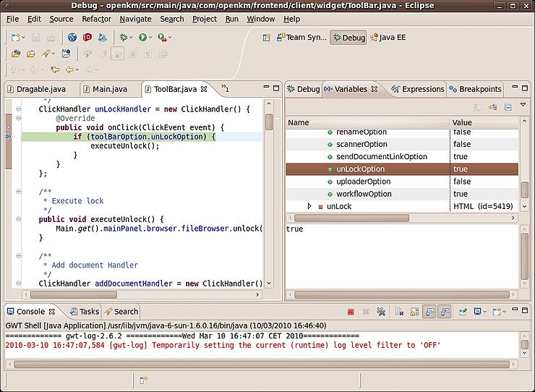
Task: Click the Search flashlight toolbar icon
Action: tap(46, 54)
